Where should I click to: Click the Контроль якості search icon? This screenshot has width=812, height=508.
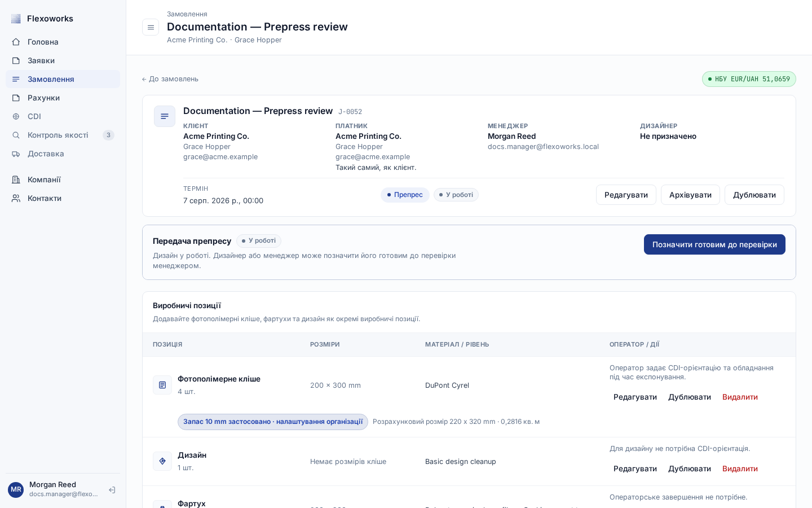(16, 135)
